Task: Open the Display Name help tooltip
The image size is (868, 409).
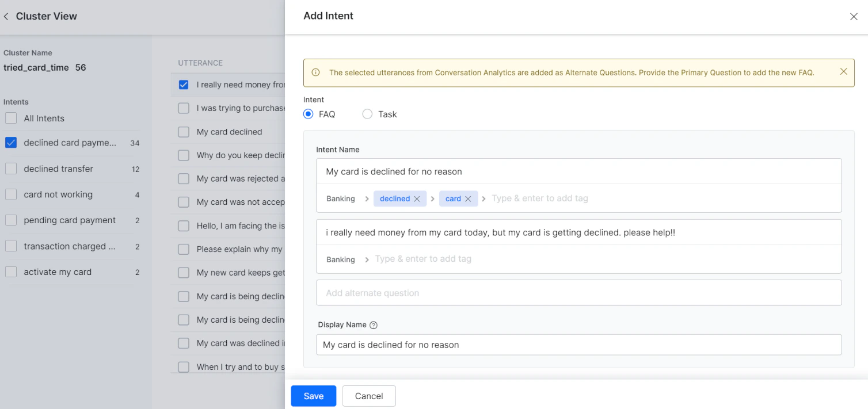Action: click(x=373, y=324)
